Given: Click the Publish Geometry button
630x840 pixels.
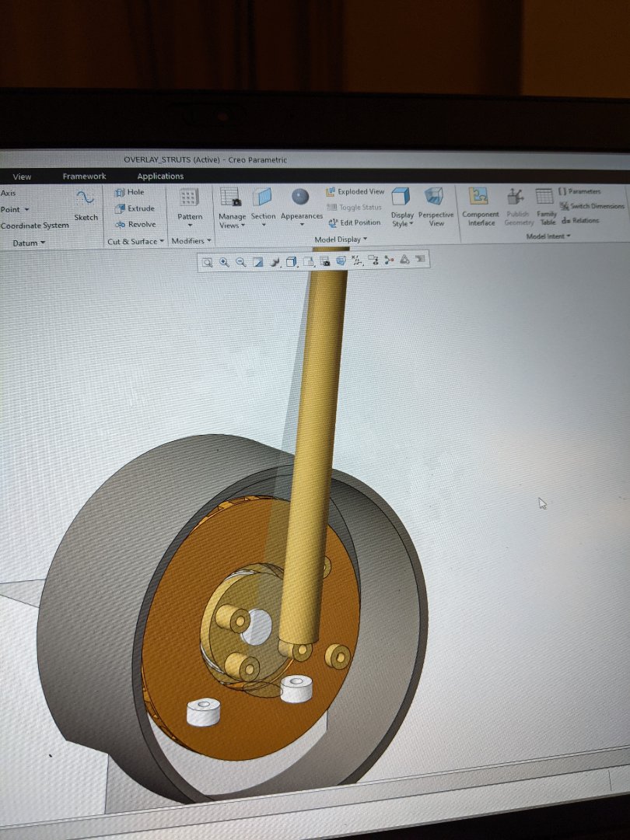Looking at the screenshot, I should click(518, 207).
